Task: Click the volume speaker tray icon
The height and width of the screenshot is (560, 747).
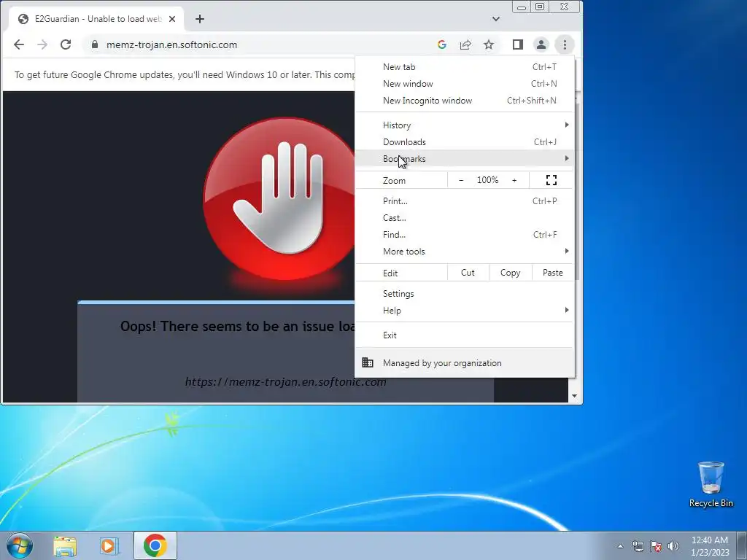Action: 673,546
